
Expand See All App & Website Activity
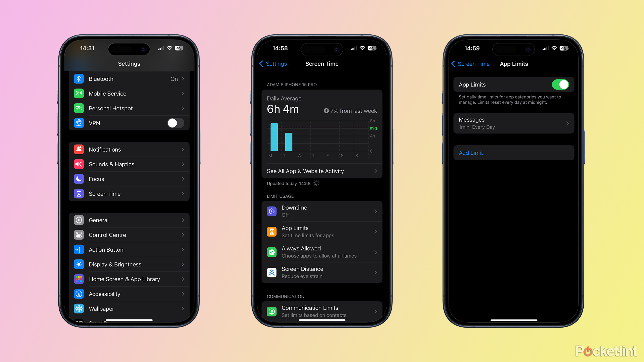[322, 171]
